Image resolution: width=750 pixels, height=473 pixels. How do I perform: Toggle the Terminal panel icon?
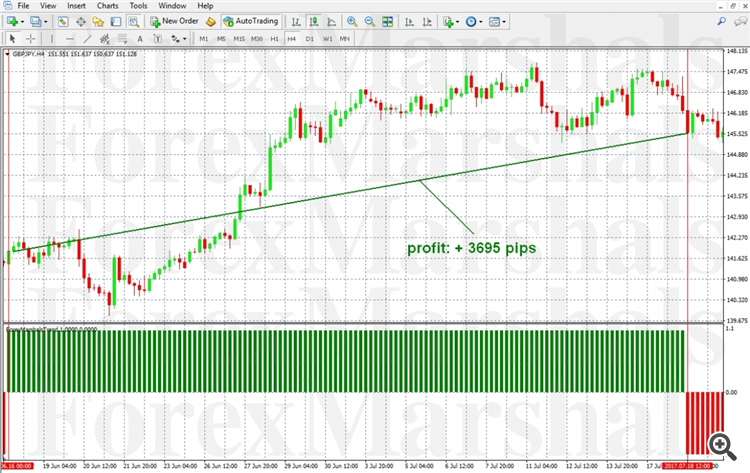[x=116, y=22]
